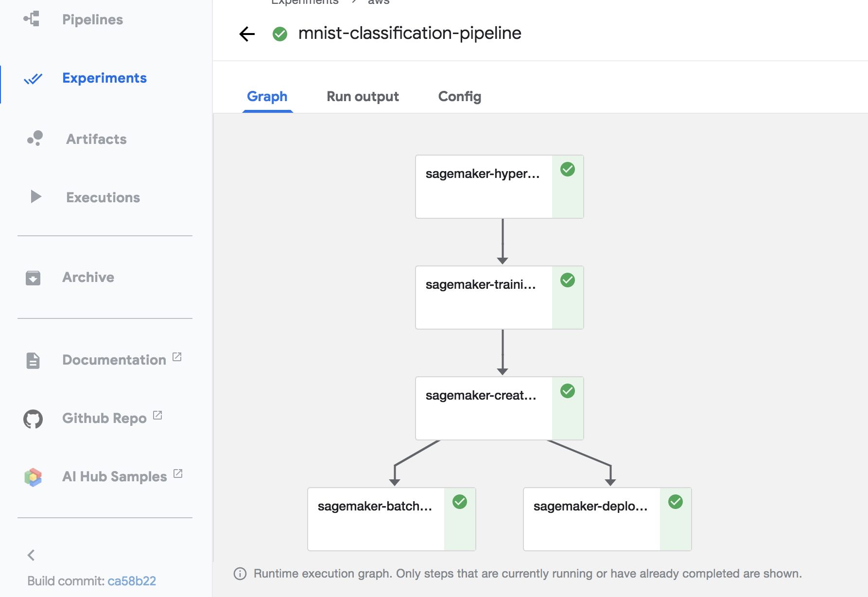Open Artifacts in the sidebar
This screenshot has height=597, width=868.
(x=96, y=139)
